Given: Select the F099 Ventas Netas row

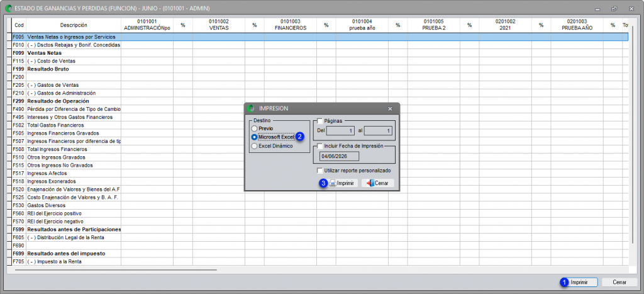Looking at the screenshot, I should click(320, 53).
